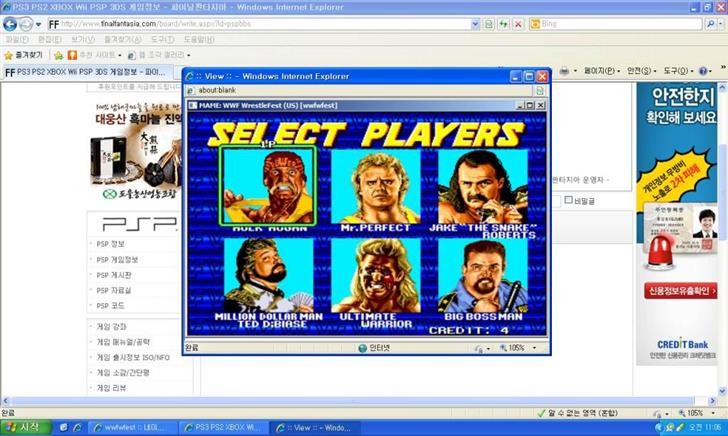Click horizontal scrollbar right arrow
Image resolution: width=728 pixels, height=436 pixels.
[713, 401]
